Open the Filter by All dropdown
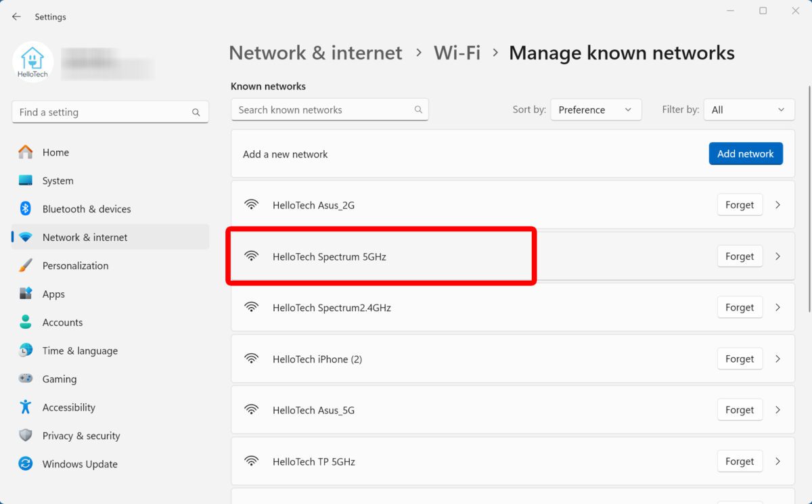Image resolution: width=812 pixels, height=504 pixels. [x=749, y=110]
